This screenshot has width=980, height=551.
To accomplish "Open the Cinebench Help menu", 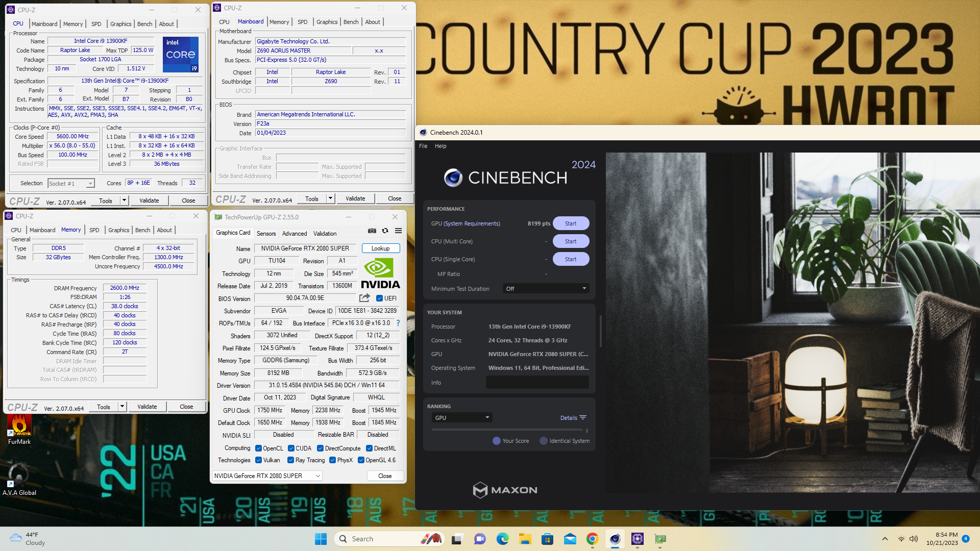I will 440,146.
